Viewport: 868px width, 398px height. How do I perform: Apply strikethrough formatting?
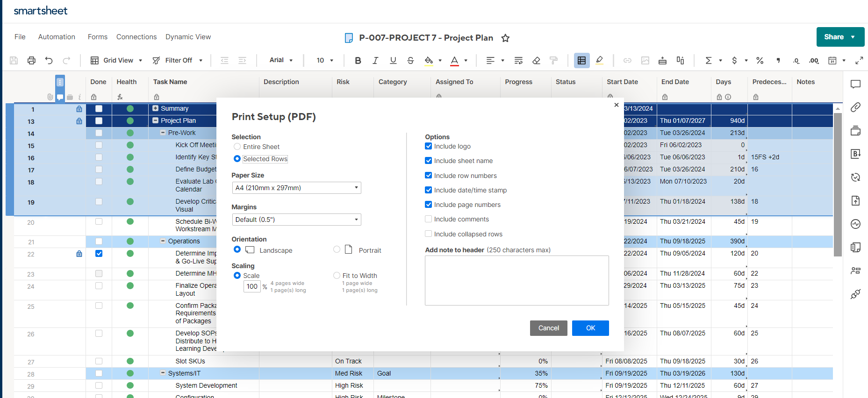click(x=410, y=60)
